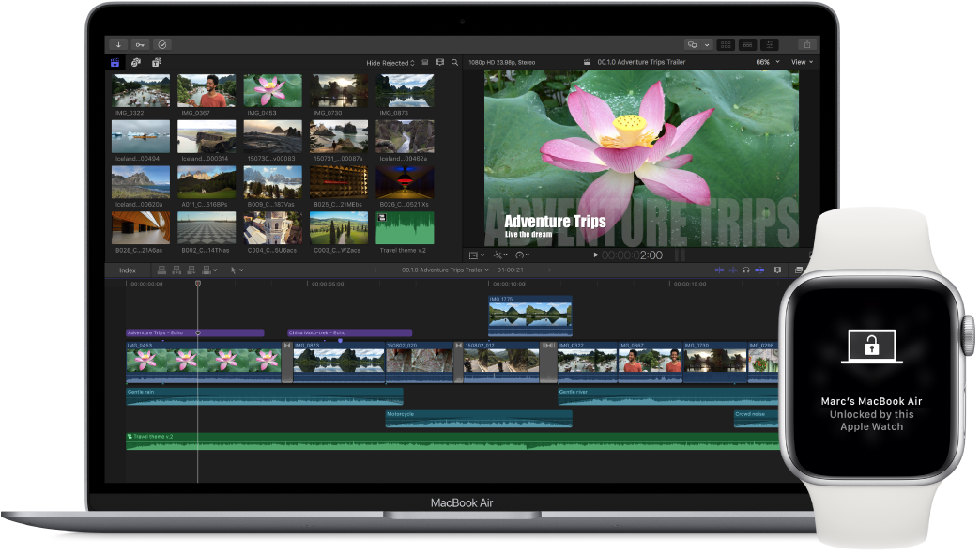Select the IMG_0453 flower thumbnail in browser

pyautogui.click(x=271, y=89)
